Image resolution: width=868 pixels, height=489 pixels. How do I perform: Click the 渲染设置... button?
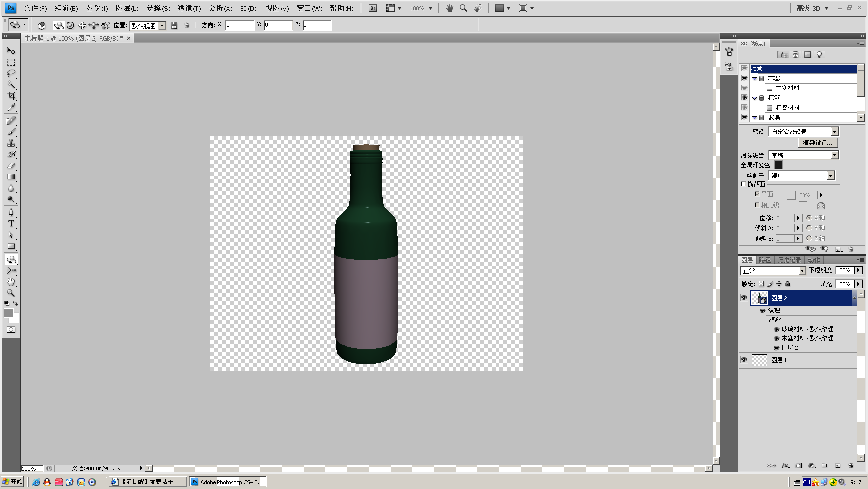pyautogui.click(x=818, y=142)
